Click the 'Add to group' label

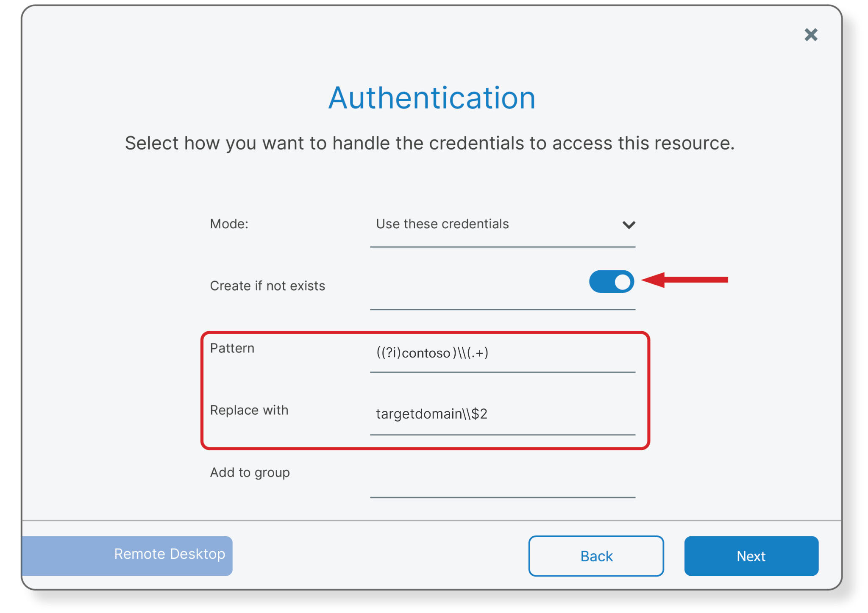click(250, 472)
